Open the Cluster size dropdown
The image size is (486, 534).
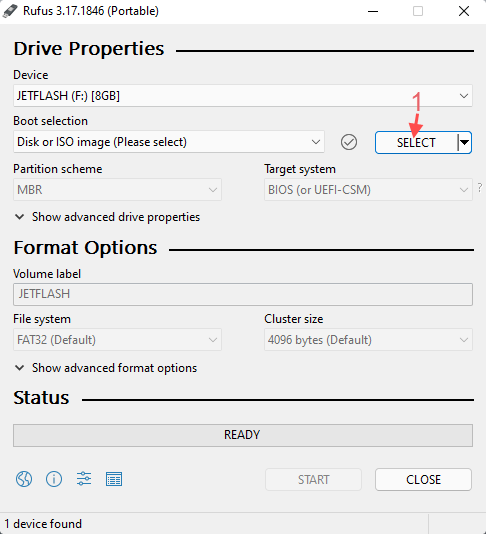368,340
